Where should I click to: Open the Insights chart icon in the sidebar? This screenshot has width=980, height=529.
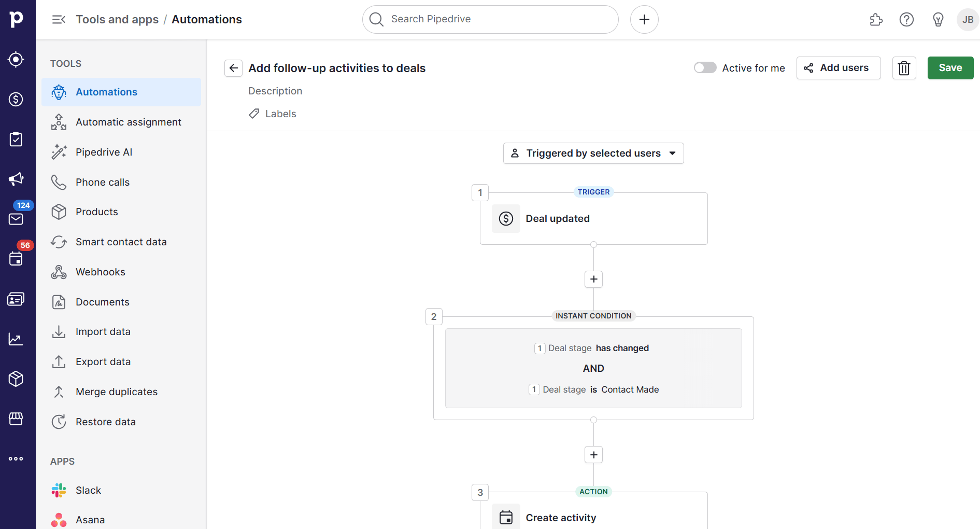point(16,339)
